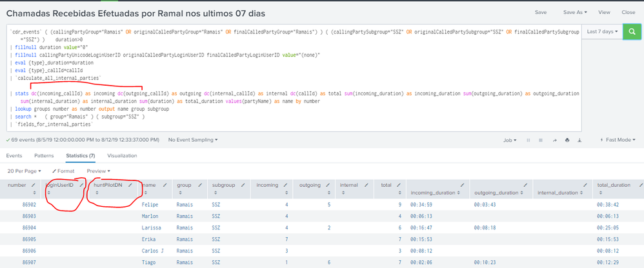Export results with the download icon
Screen dimensions: 644x268
(x=580, y=139)
